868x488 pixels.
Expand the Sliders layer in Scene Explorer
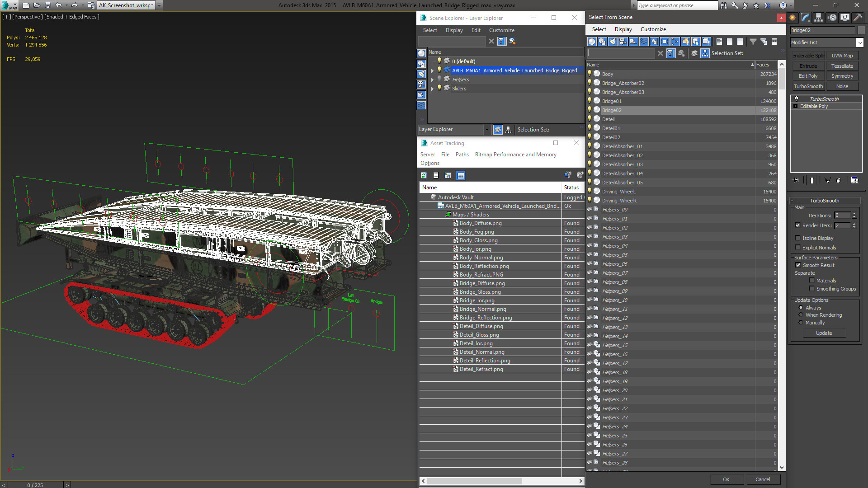(x=432, y=89)
